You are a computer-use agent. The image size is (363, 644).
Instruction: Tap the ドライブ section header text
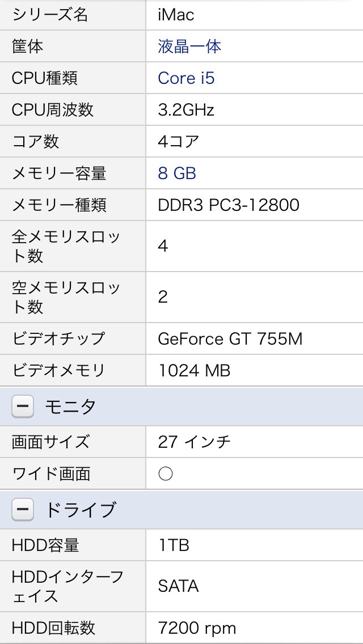point(80,510)
